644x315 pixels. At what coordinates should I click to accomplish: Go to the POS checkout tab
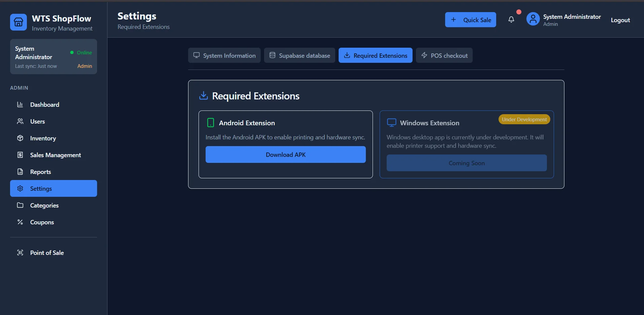(x=444, y=55)
